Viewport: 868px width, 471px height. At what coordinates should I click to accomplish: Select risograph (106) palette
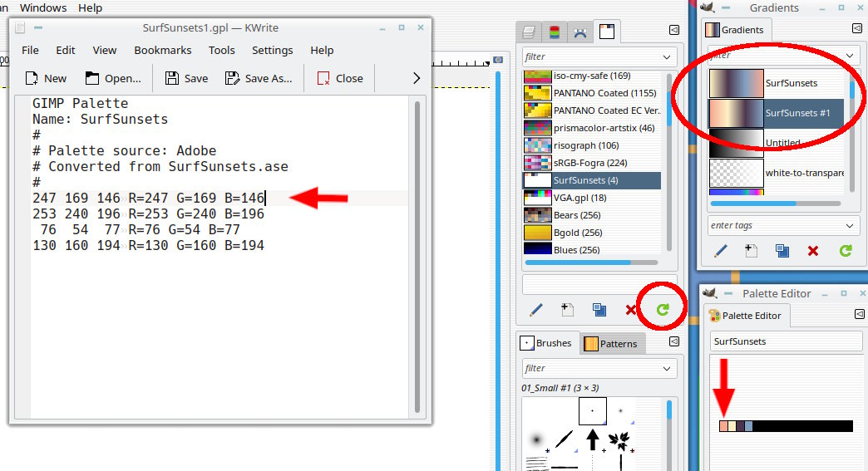[592, 145]
